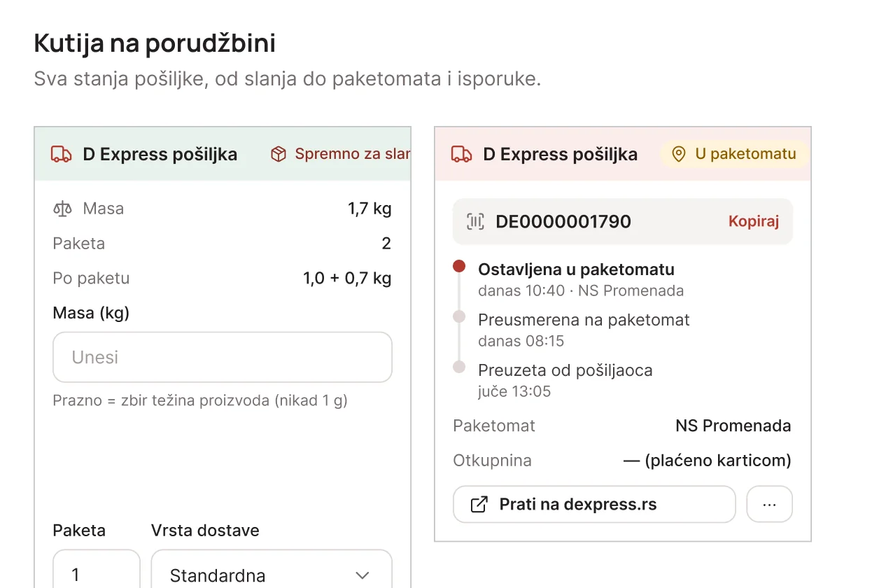Open the more options ellipsis button

pos(769,505)
